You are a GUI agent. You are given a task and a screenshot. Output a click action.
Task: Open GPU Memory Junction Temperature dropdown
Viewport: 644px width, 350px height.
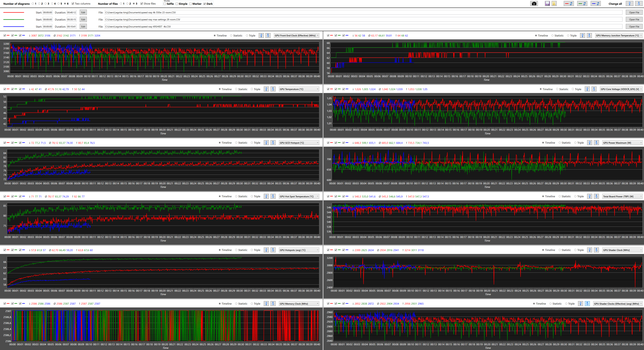618,35
